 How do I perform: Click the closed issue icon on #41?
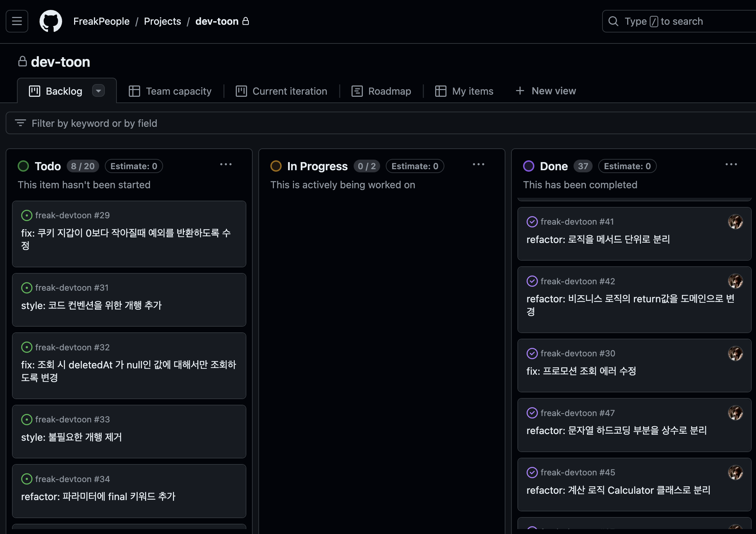(x=532, y=222)
